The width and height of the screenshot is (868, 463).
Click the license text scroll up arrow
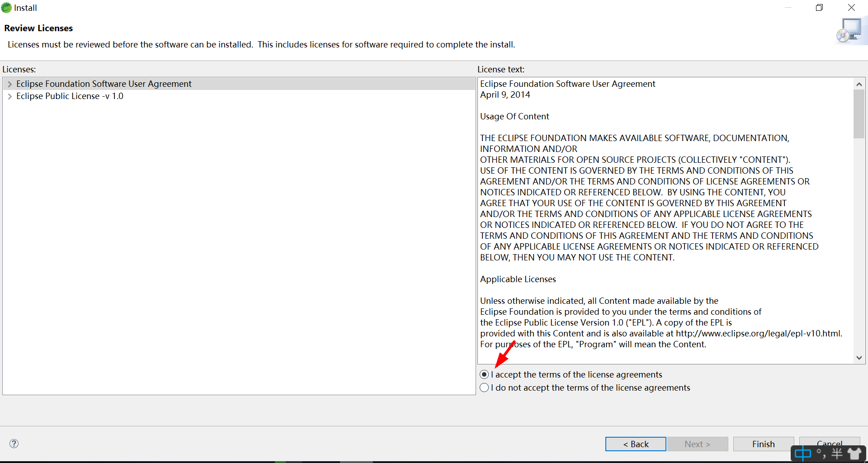[859, 84]
